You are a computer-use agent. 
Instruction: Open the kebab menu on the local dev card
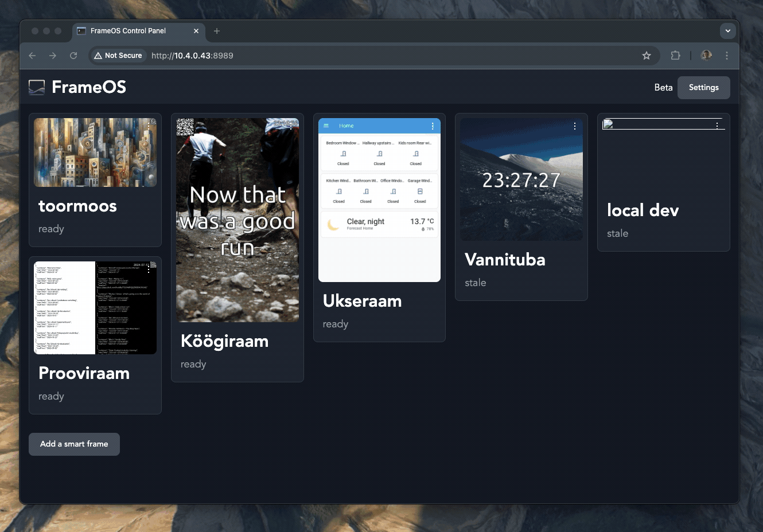pos(717,124)
